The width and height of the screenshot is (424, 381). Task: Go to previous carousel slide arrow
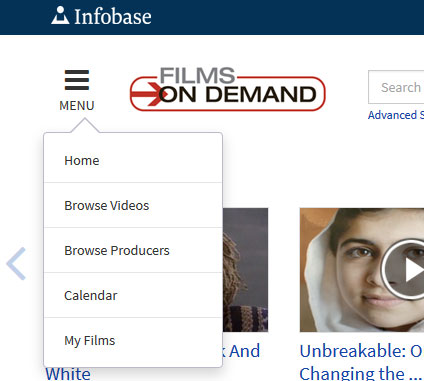click(x=16, y=263)
